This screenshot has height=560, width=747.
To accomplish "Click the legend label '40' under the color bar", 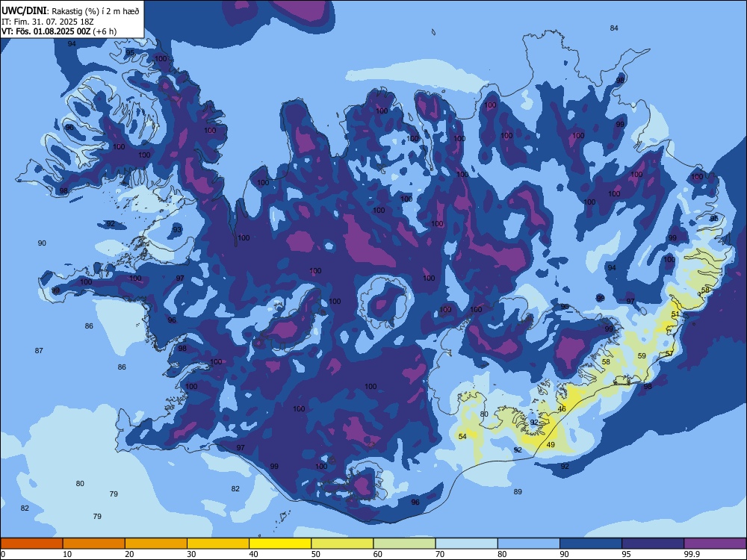I will (254, 554).
